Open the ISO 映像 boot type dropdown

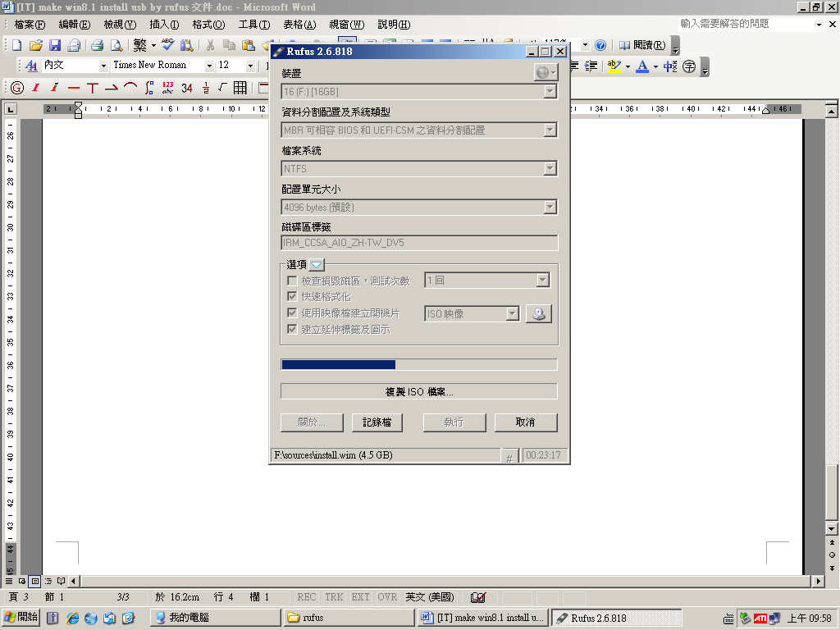pyautogui.click(x=513, y=313)
